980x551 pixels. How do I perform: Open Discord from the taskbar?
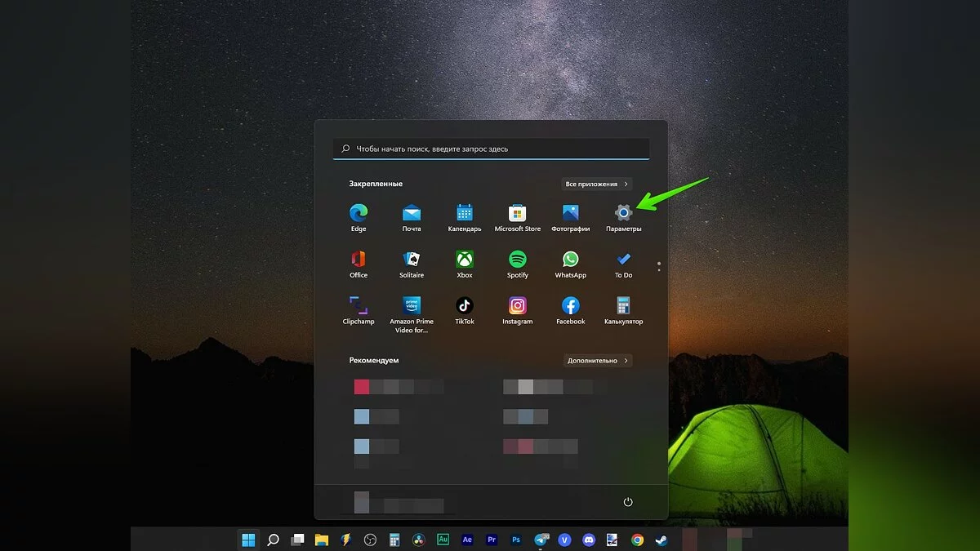589,540
